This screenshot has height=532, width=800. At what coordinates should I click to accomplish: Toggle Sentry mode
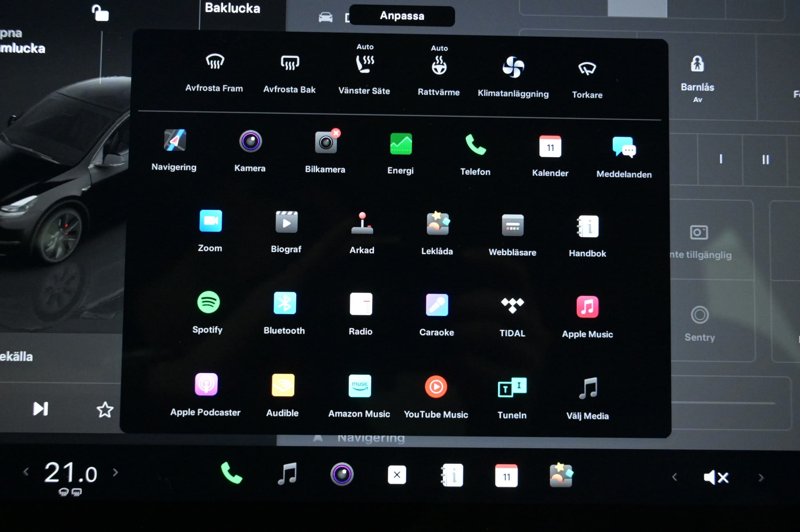(700, 324)
